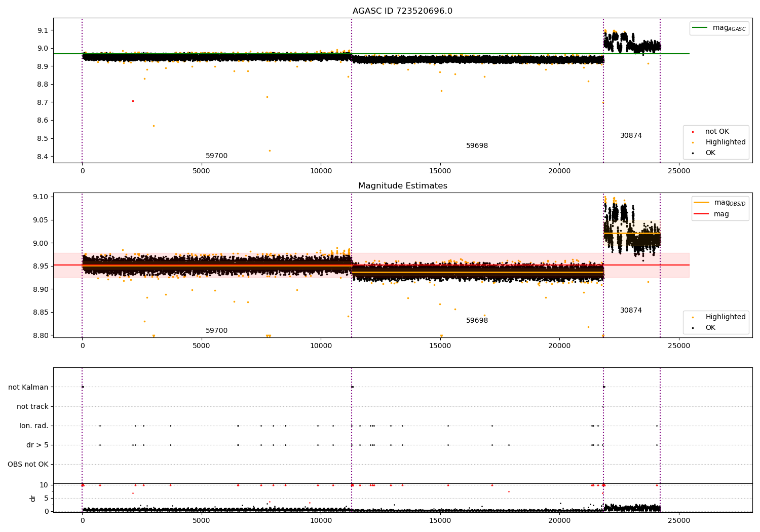Click the '8.7' y-axis tick label
The image size is (760, 532).
pyautogui.click(x=43, y=102)
